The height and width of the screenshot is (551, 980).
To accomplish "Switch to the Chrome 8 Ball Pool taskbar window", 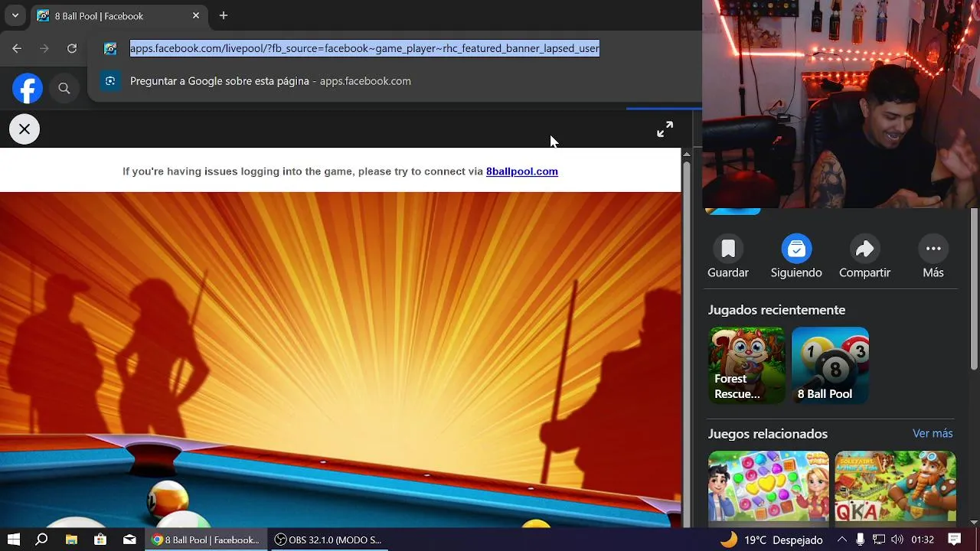I will 207,540.
